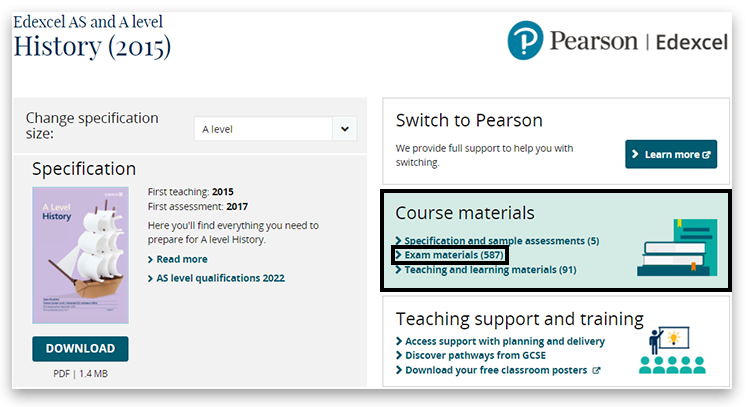The width and height of the screenshot is (750, 407).
Task: Click the A Level History cover thumbnail
Action: 80,255
